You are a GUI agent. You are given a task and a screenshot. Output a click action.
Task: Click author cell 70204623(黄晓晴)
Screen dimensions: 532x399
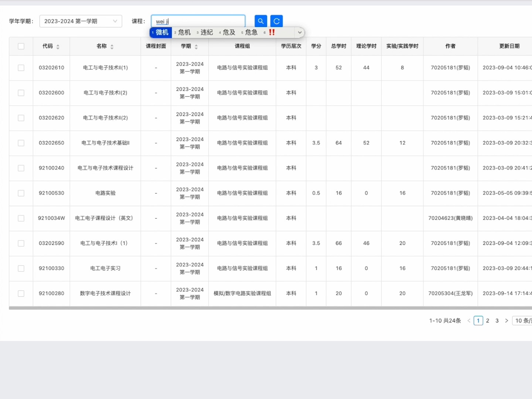[450, 218]
